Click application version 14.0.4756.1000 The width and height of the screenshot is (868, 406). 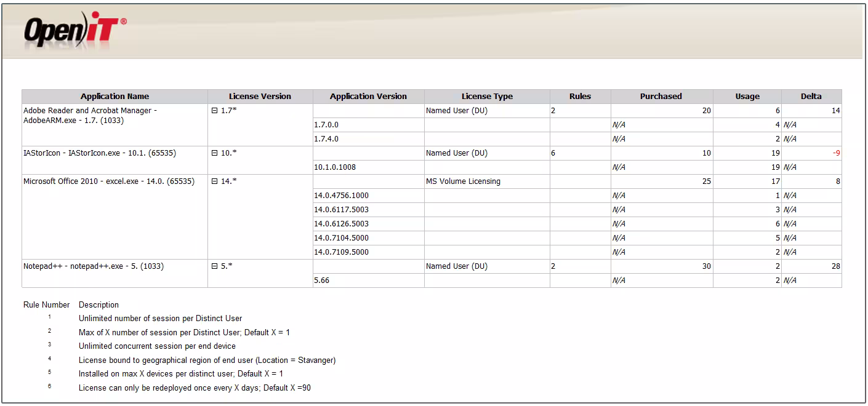pyautogui.click(x=341, y=196)
